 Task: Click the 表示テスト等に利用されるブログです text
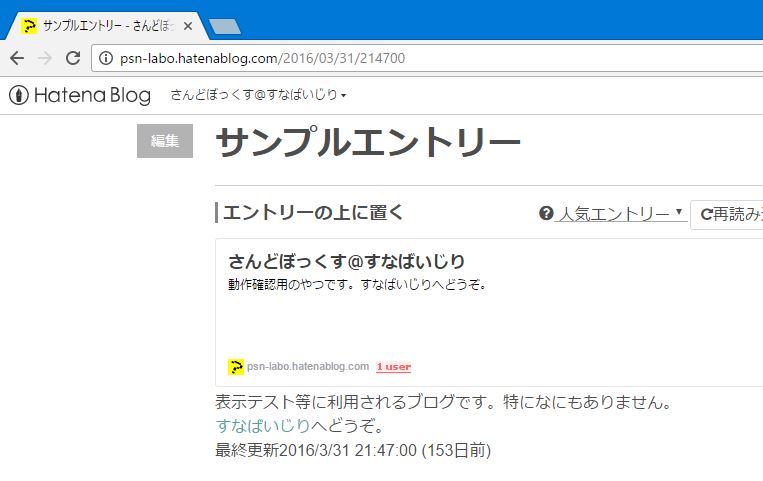coord(444,402)
